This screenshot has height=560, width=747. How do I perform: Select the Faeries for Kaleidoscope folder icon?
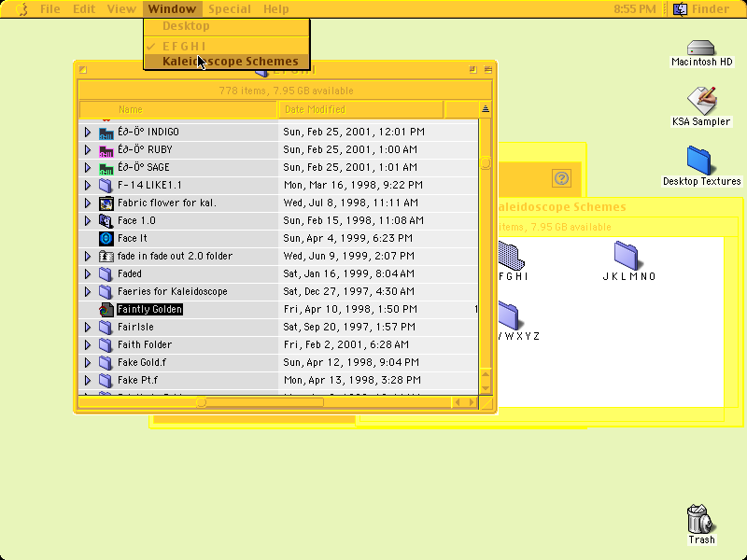[x=106, y=291]
